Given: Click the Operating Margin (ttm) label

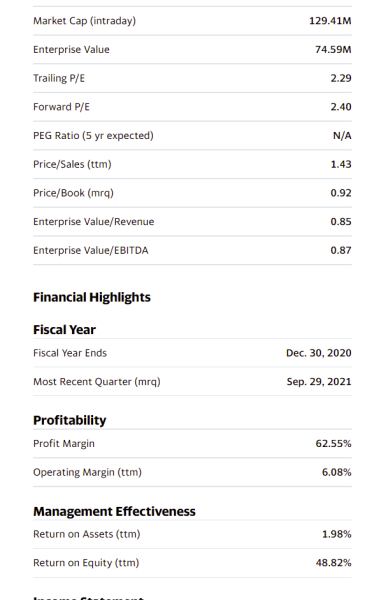Looking at the screenshot, I should (x=87, y=472).
